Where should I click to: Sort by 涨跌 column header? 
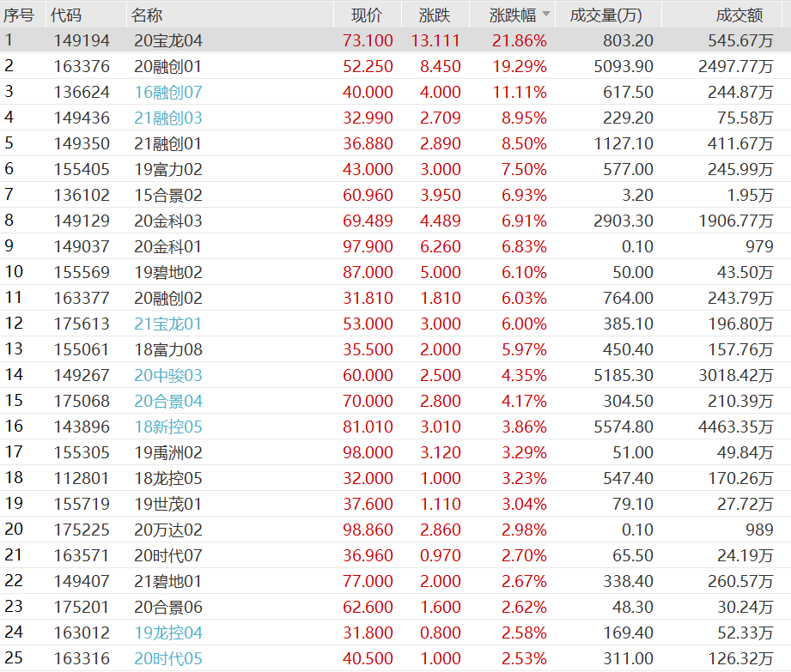435,15
